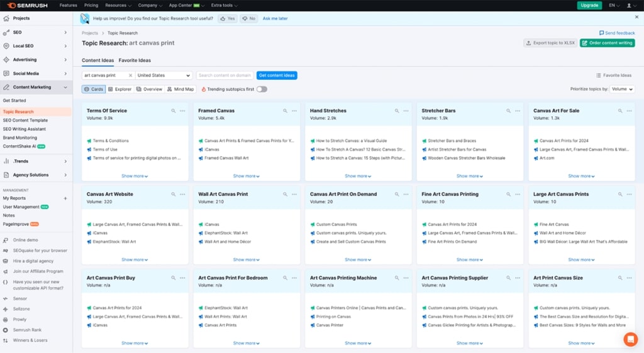This screenshot has width=644, height=353.
Task: Click Favorite Ideas list button on right
Action: point(614,75)
